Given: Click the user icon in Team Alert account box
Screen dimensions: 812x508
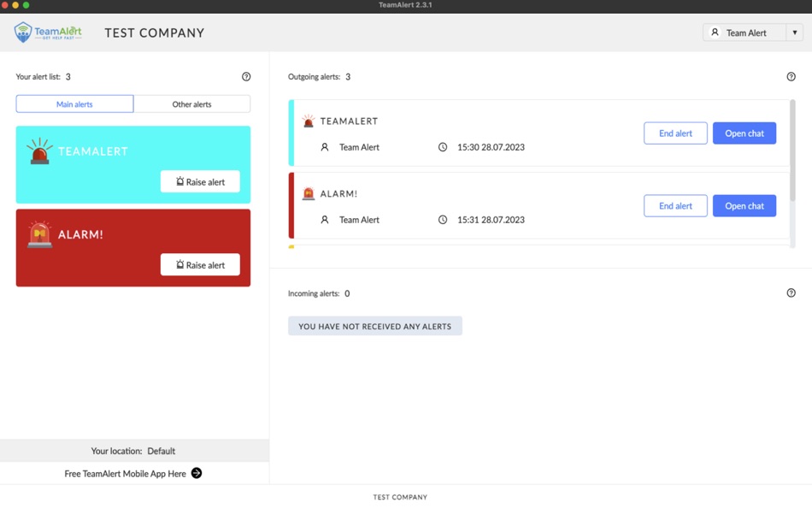Looking at the screenshot, I should (x=715, y=32).
